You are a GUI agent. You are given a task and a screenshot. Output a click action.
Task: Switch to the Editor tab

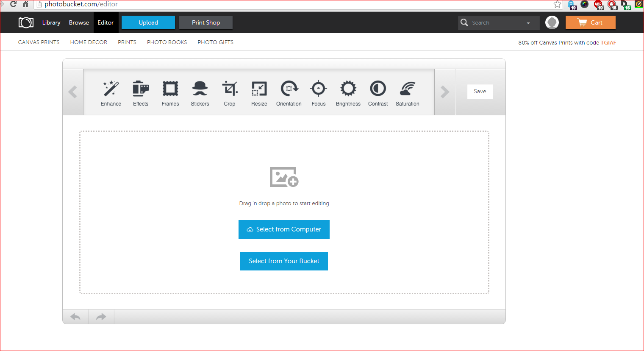click(105, 22)
